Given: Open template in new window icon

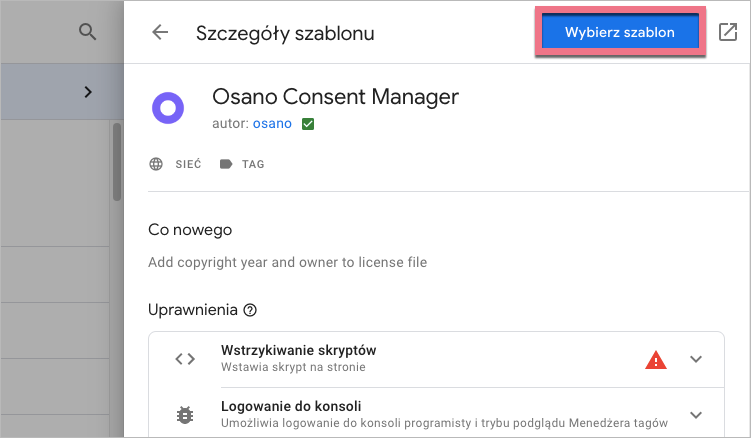Looking at the screenshot, I should pos(727,32).
